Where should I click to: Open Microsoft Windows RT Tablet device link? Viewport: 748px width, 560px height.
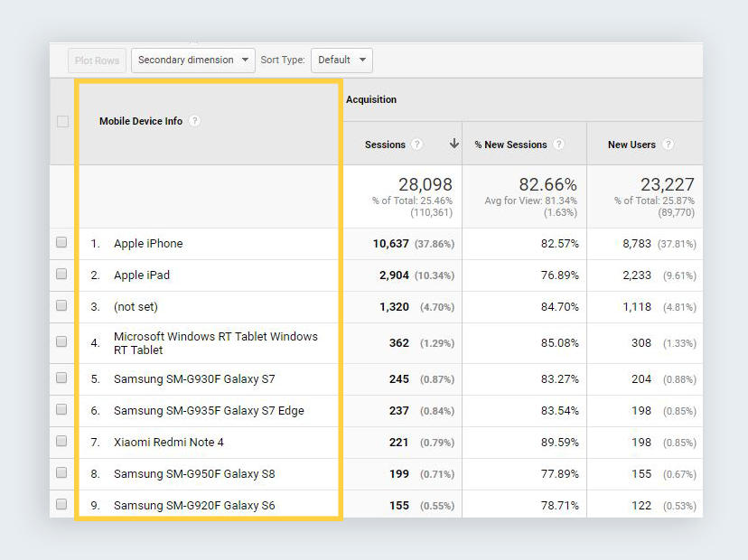[x=216, y=343]
